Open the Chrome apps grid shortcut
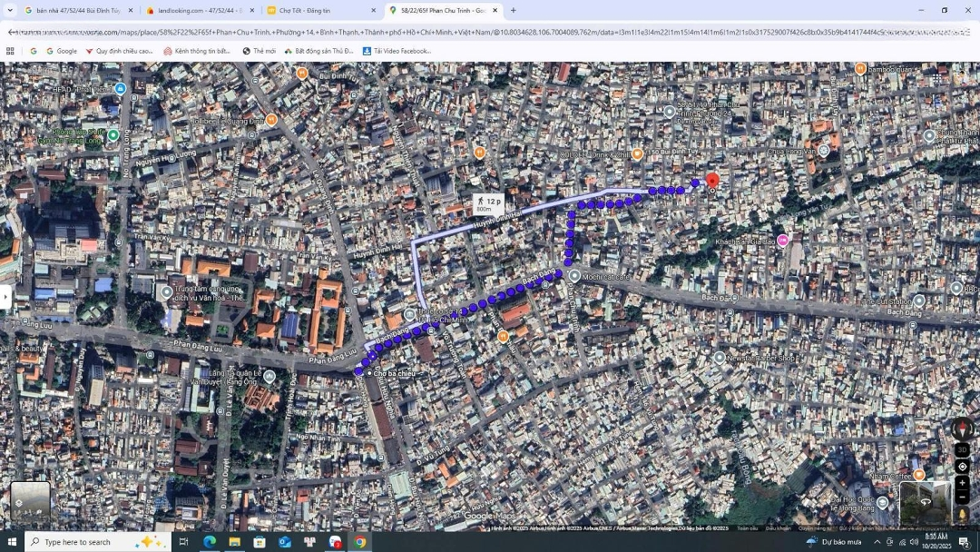This screenshot has width=980, height=552. (10, 51)
